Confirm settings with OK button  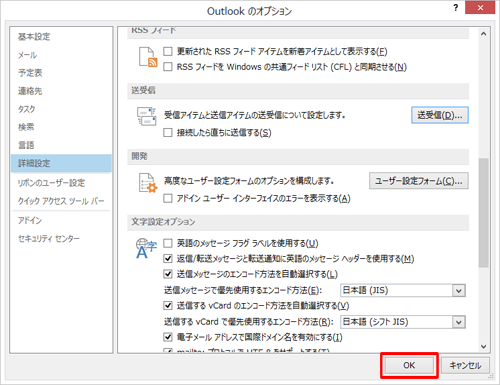point(409,365)
